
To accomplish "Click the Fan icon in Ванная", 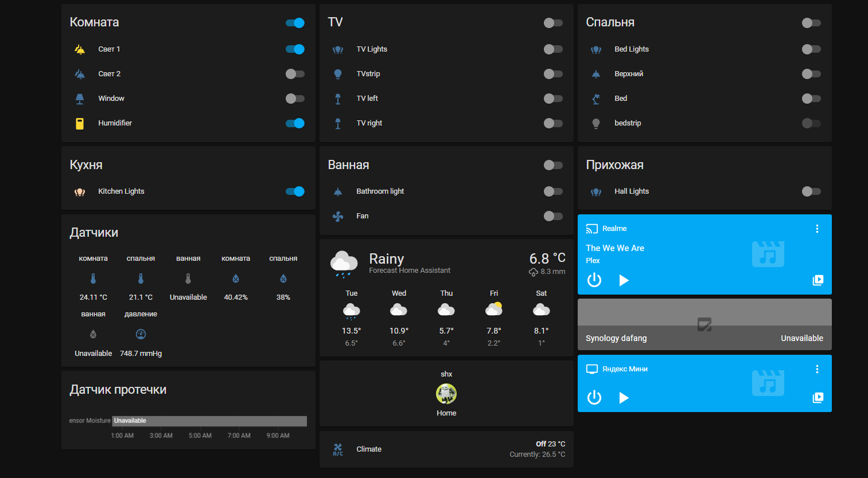I will point(338,216).
